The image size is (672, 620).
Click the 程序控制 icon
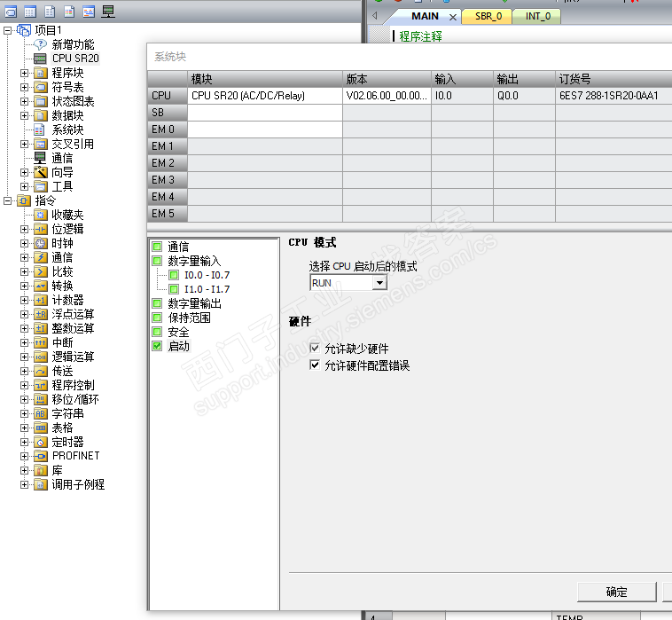pyautogui.click(x=40, y=385)
